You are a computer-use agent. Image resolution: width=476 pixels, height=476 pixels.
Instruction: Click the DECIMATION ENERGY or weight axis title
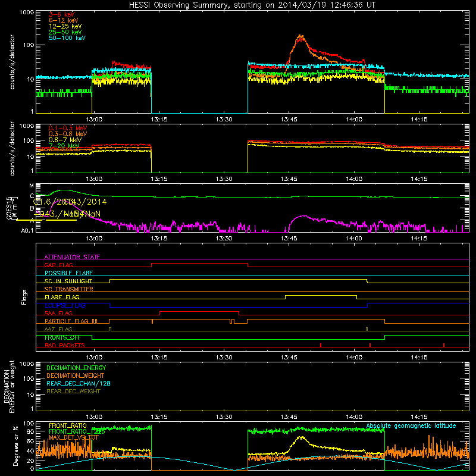9,386
